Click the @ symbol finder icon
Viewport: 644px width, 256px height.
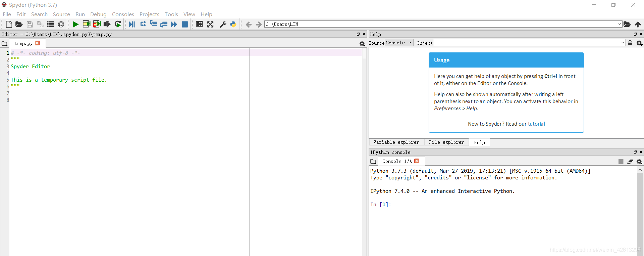pos(61,24)
